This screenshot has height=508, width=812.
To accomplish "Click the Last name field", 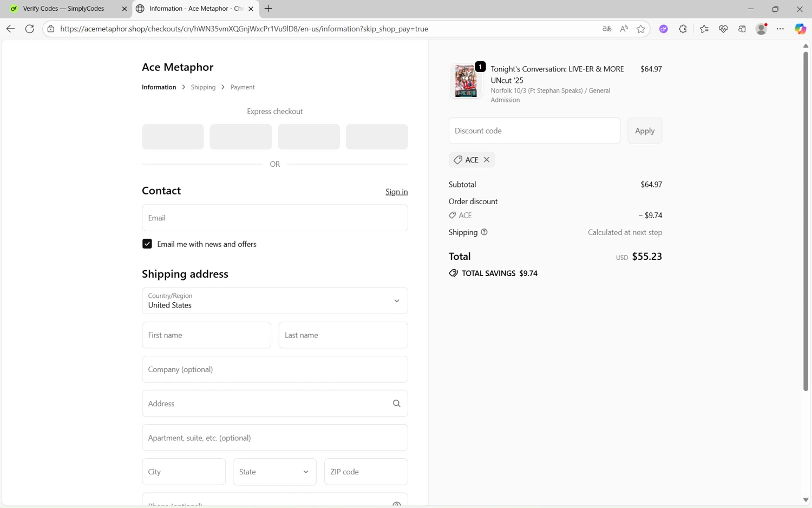I will pyautogui.click(x=343, y=335).
